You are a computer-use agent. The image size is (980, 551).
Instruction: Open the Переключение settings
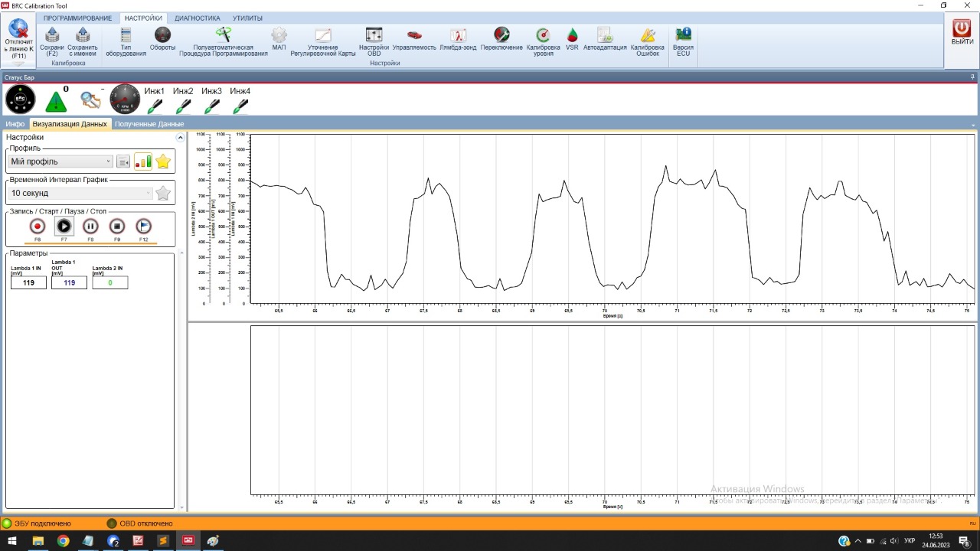tap(501, 39)
